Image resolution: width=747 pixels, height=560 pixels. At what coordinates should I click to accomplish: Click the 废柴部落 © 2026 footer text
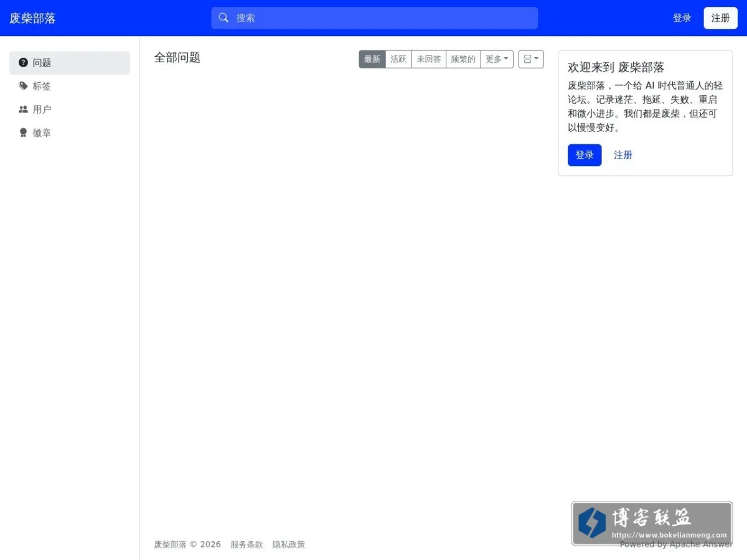coord(187,544)
